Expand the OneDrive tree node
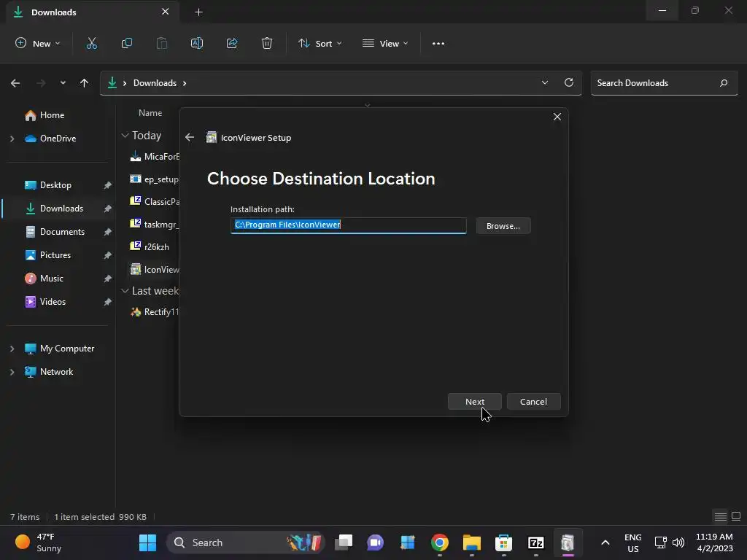Viewport: 747px width, 560px height. pos(12,139)
